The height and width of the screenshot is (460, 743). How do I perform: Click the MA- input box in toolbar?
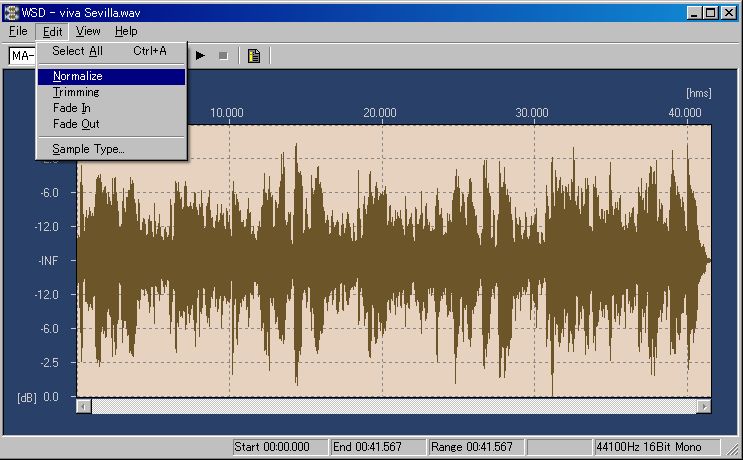(x=22, y=56)
